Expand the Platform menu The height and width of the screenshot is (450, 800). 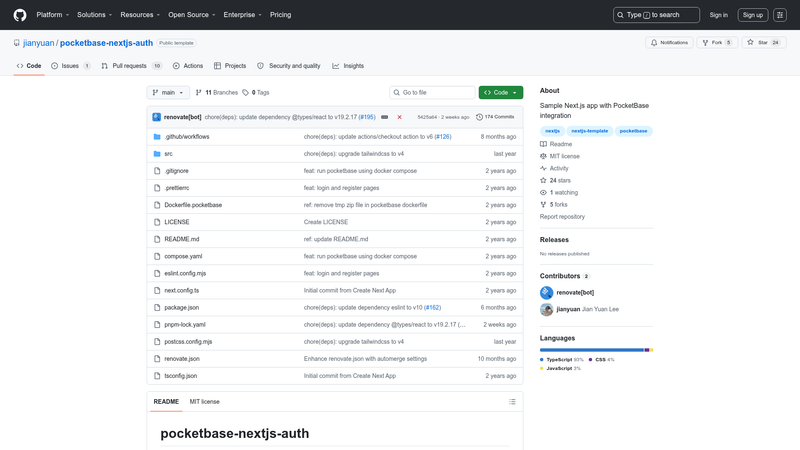pyautogui.click(x=53, y=15)
